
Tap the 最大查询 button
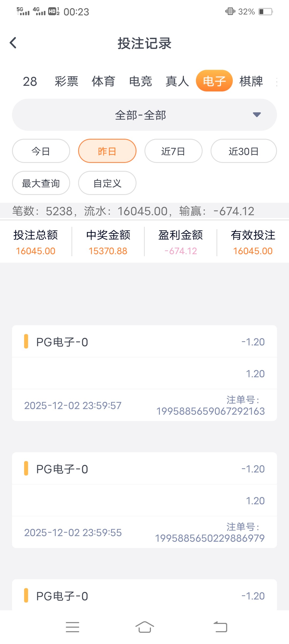click(x=41, y=183)
